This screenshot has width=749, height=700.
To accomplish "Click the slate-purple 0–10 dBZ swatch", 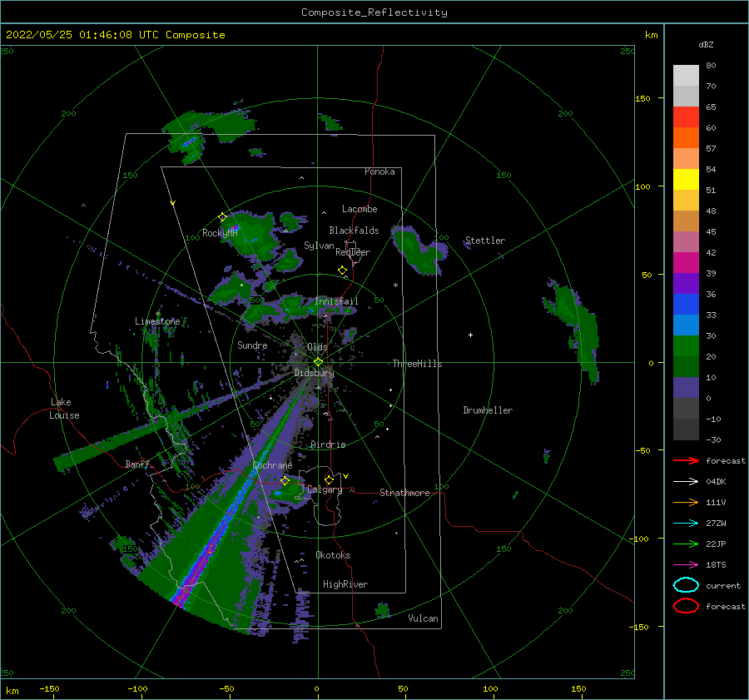I will point(686,388).
